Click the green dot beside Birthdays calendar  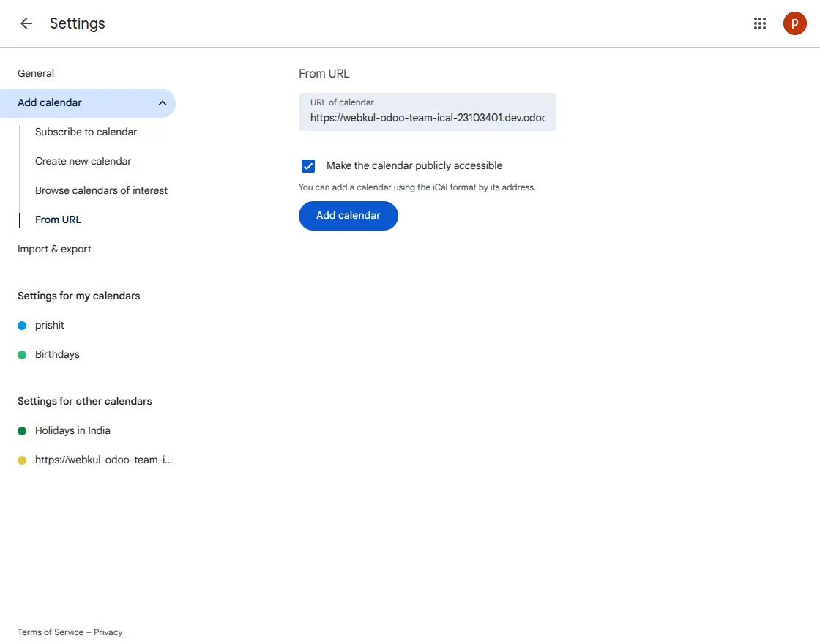pyautogui.click(x=22, y=354)
